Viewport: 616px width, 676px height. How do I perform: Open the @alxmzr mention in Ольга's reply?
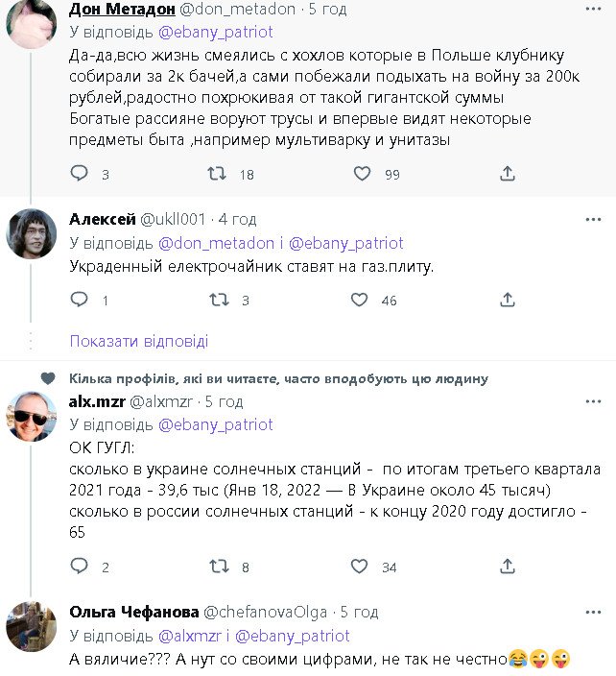(x=191, y=636)
